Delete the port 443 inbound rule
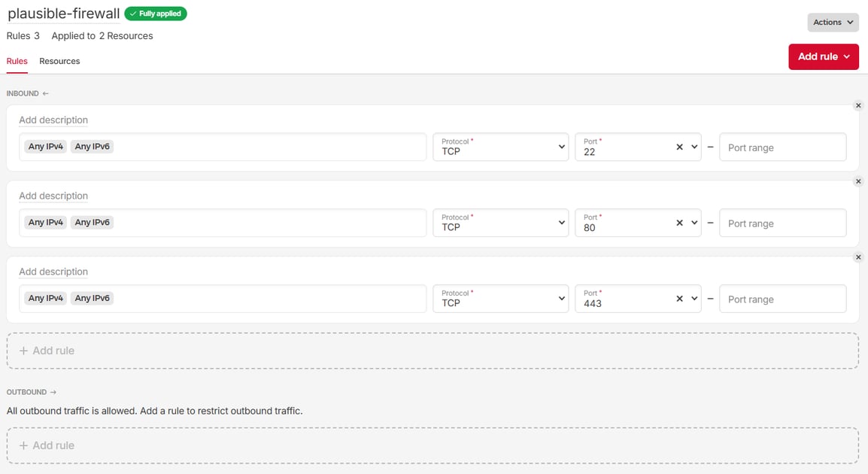This screenshot has width=868, height=474. point(858,257)
